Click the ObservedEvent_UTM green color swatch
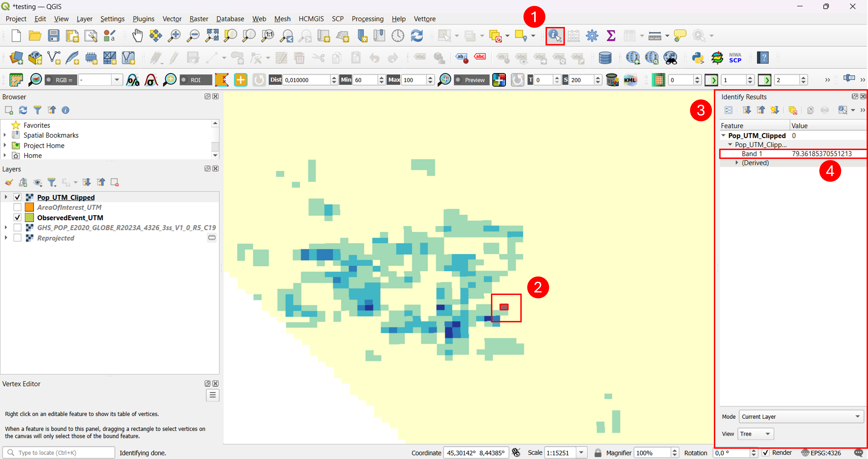Screen dimensions: 868x459 pyautogui.click(x=29, y=218)
